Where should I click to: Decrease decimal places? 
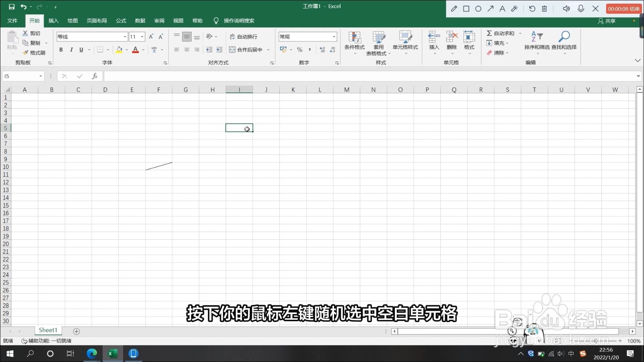point(332,49)
